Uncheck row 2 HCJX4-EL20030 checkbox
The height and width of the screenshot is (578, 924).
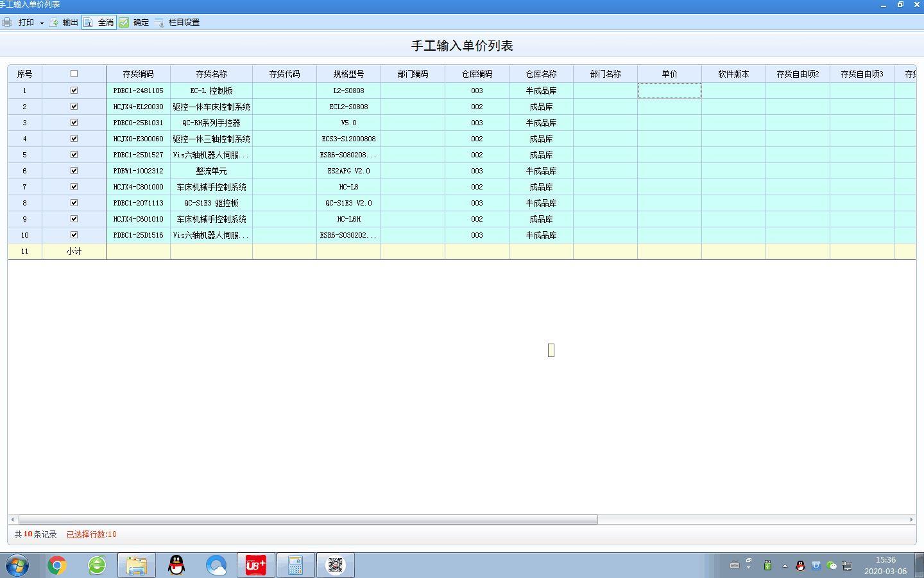pos(74,107)
